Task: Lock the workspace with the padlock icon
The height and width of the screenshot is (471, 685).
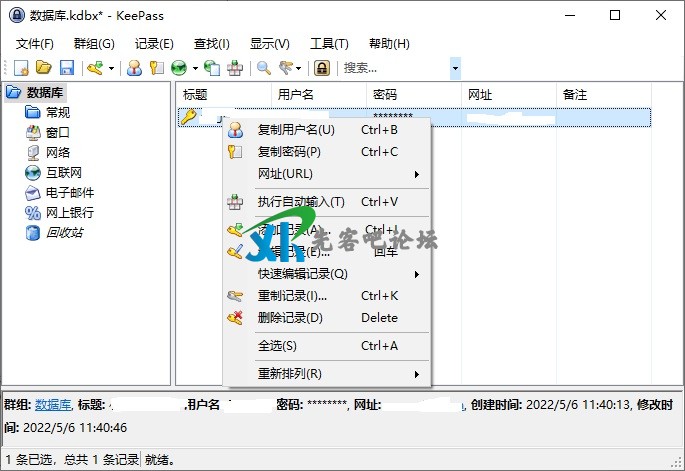Action: (322, 68)
